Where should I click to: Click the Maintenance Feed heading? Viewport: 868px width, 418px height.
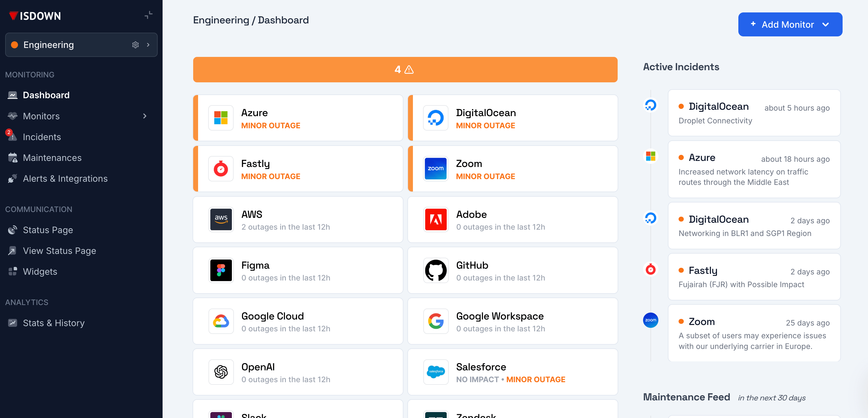(x=686, y=397)
